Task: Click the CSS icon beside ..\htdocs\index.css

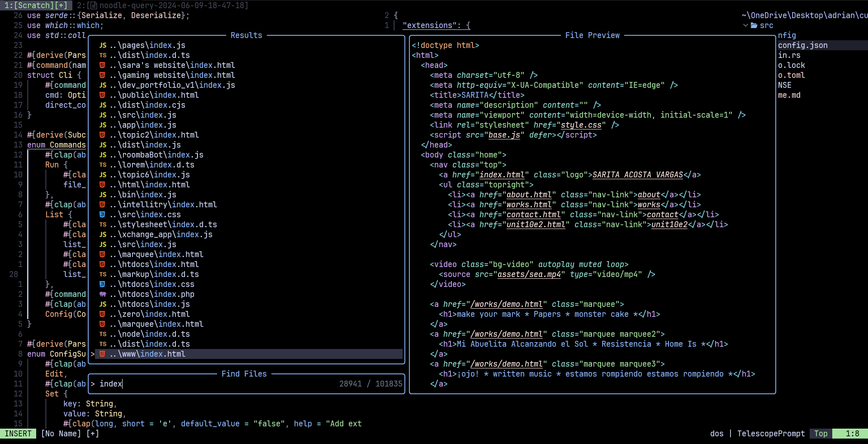Action: pyautogui.click(x=102, y=284)
